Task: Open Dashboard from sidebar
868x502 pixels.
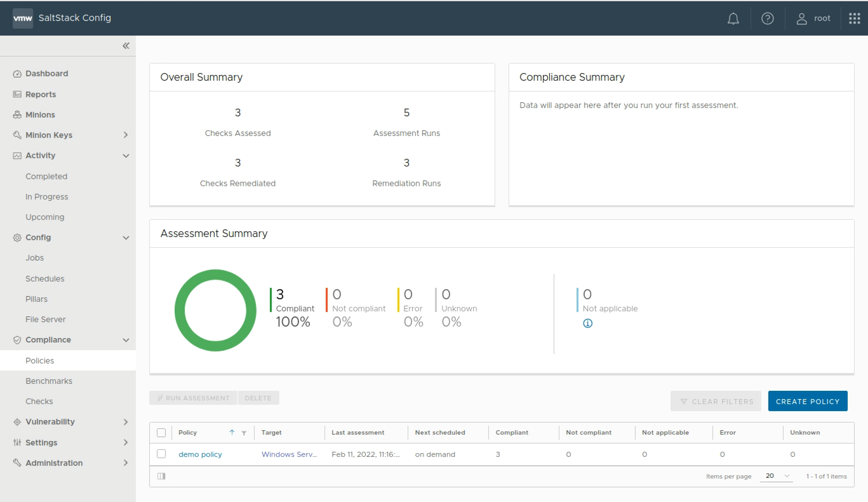Action: coord(47,73)
